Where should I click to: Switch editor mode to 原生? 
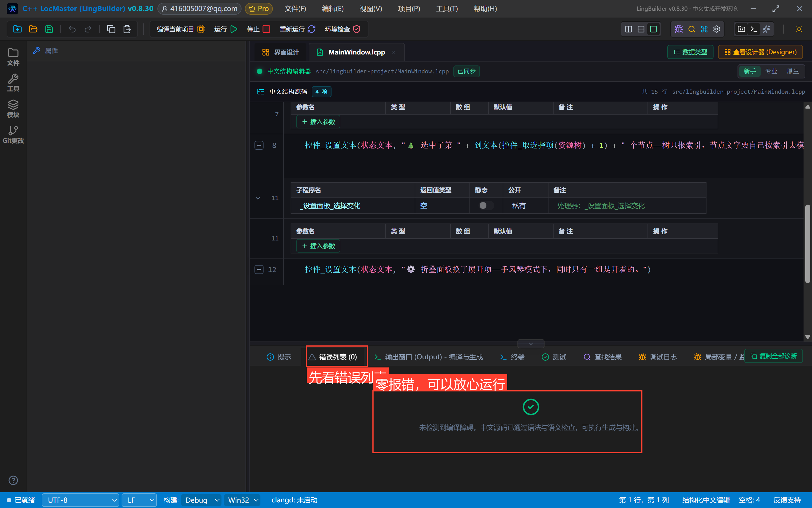pyautogui.click(x=793, y=71)
